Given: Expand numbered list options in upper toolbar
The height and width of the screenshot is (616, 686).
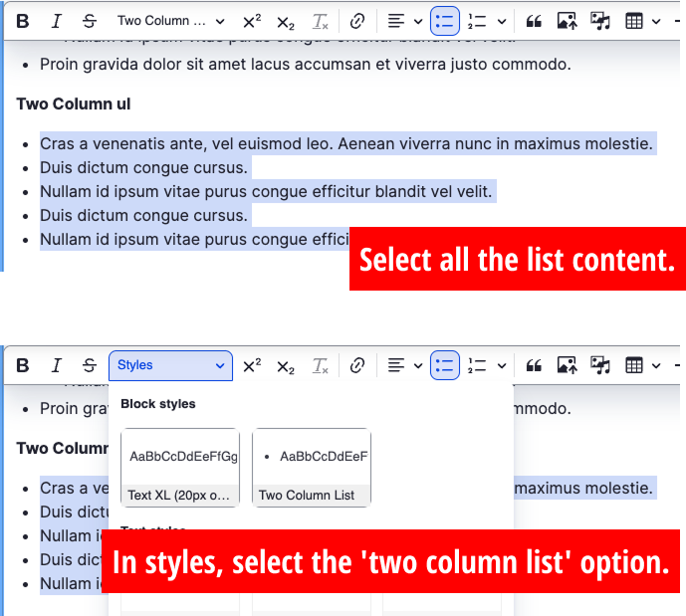Looking at the screenshot, I should (x=502, y=22).
